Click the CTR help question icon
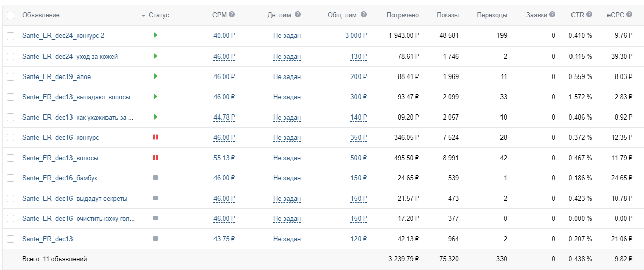This screenshot has height=270, width=644. click(x=589, y=15)
